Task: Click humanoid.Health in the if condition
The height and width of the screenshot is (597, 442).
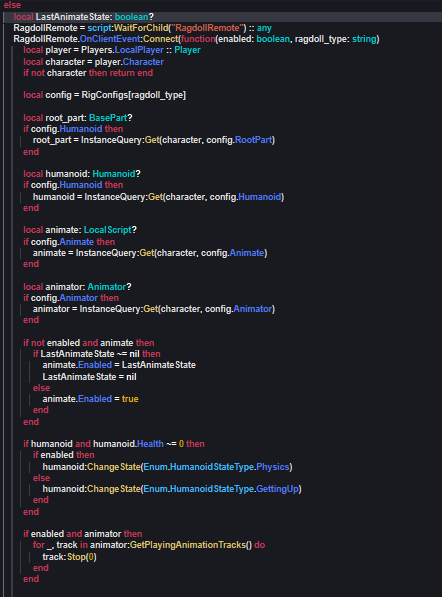Action: pyautogui.click(x=128, y=444)
